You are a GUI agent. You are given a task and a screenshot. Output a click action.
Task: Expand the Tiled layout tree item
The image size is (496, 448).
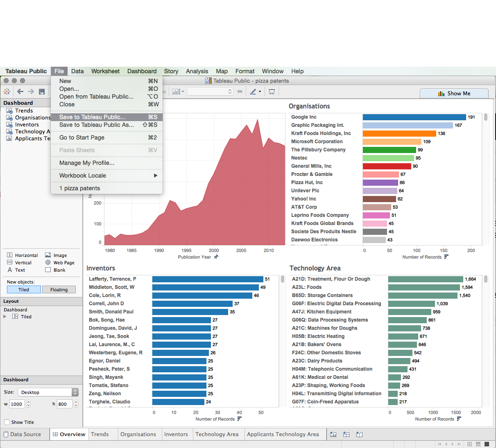pos(5,317)
